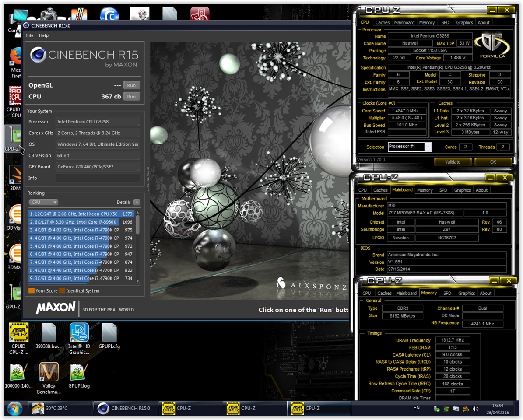Run the CPU benchmark
This screenshot has height=420, width=523.
pyautogui.click(x=131, y=97)
